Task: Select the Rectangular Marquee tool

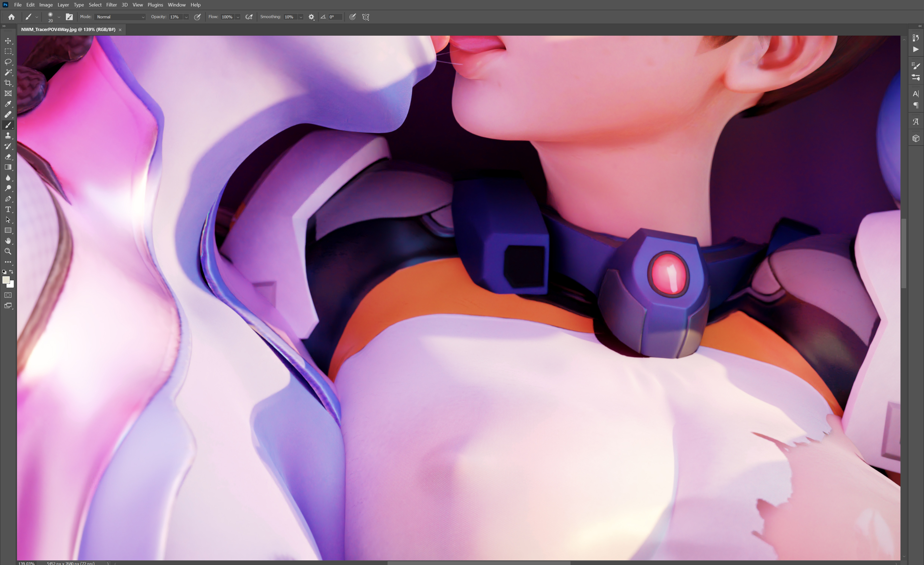Action: (8, 51)
